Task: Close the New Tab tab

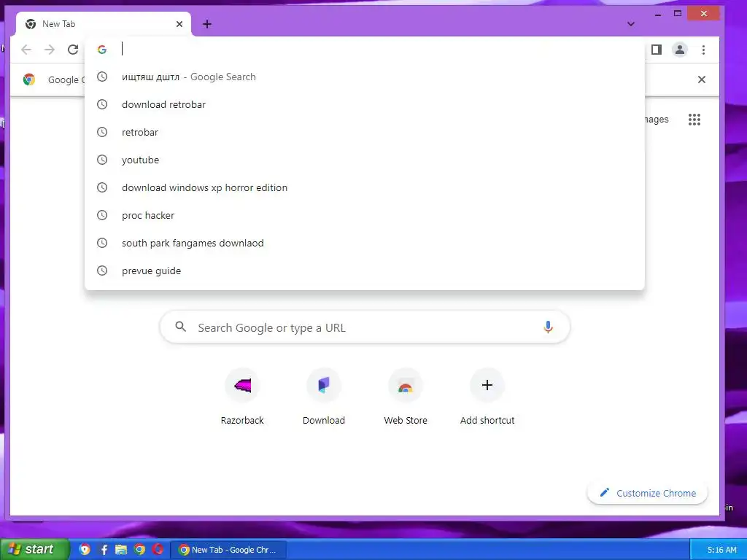Action: coord(179,24)
